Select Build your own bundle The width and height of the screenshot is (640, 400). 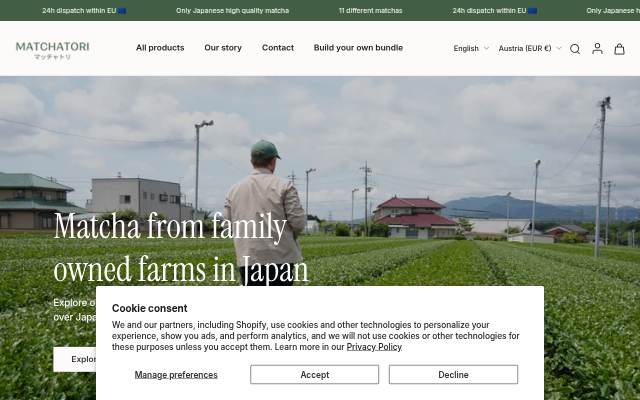358,48
